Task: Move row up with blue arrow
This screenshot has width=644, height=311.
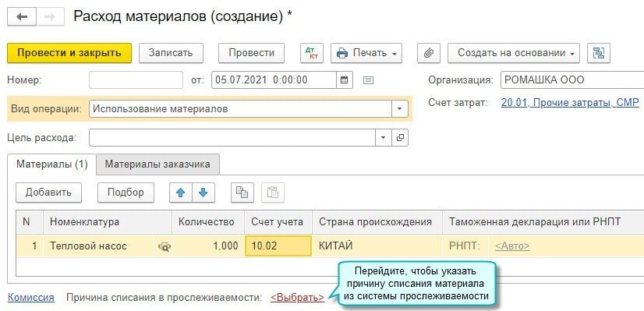Action: pos(181,193)
